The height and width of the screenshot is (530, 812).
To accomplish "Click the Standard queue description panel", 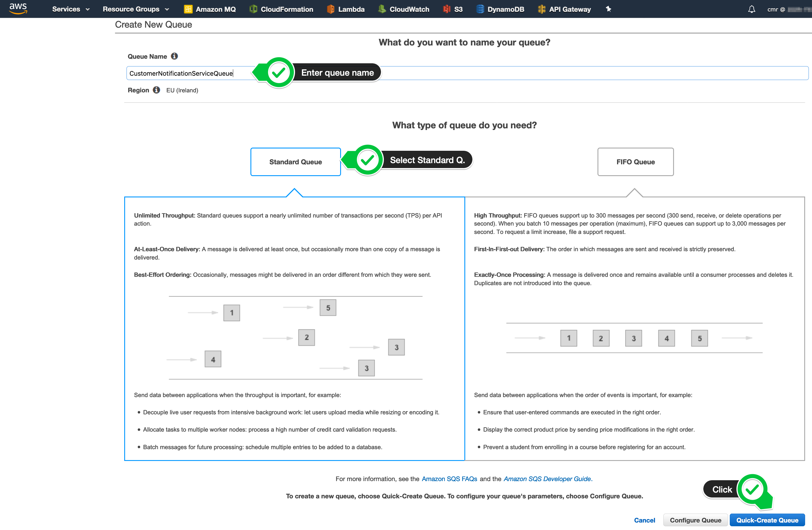I will tap(294, 329).
